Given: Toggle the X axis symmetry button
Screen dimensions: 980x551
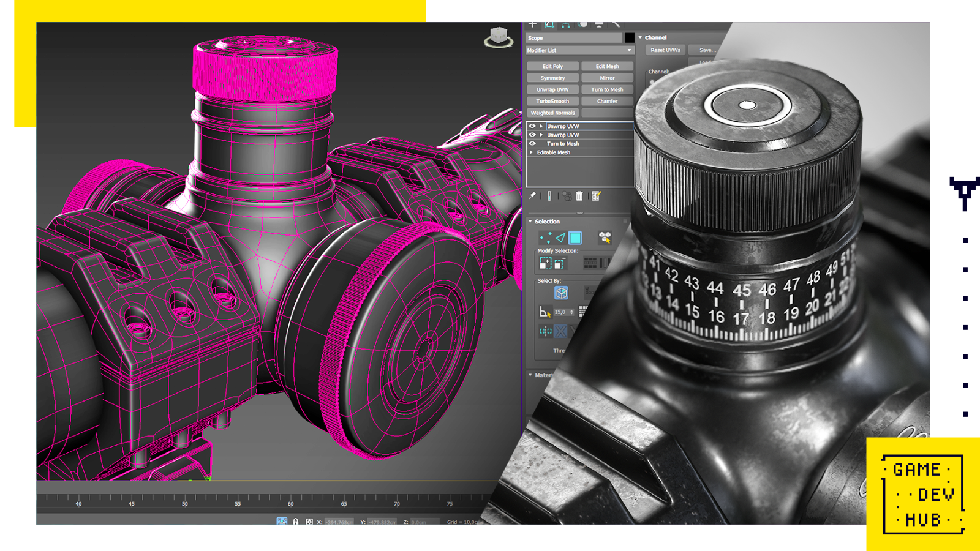Looking at the screenshot, I should coord(561,331).
